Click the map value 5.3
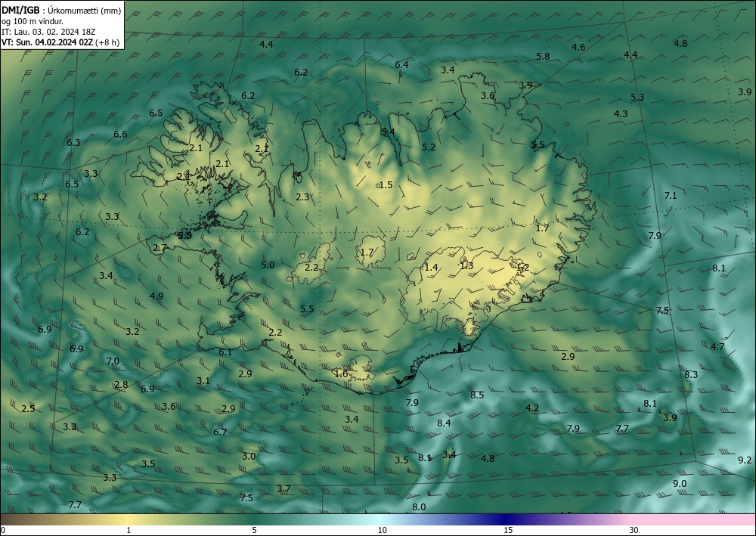This screenshot has height=536, width=756. (x=637, y=98)
